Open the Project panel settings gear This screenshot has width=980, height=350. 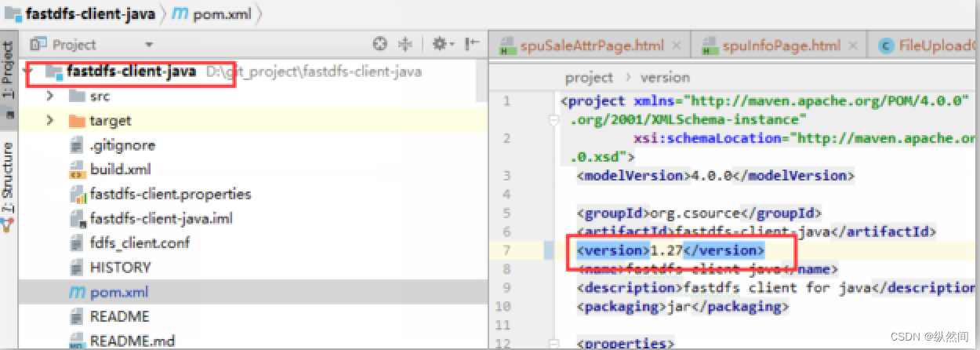441,45
